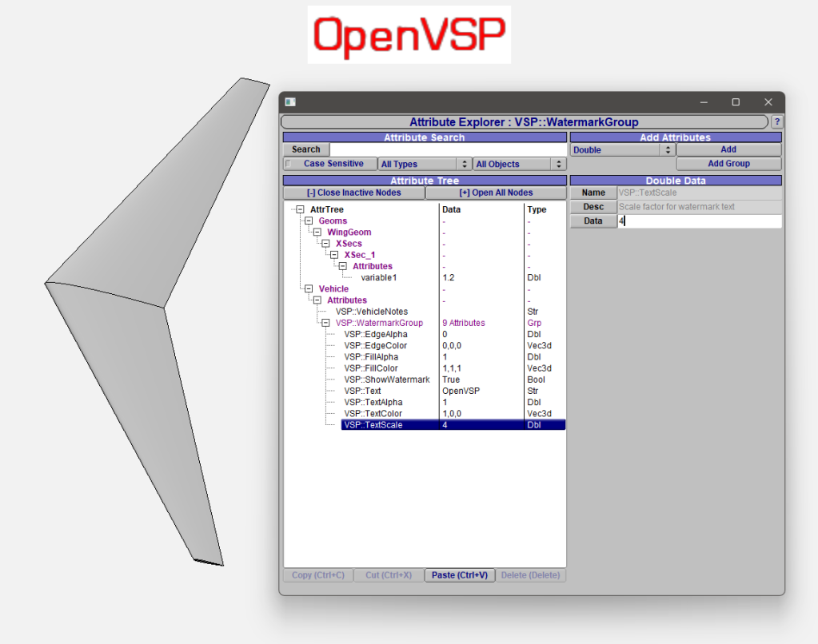The height and width of the screenshot is (644, 818).
Task: Collapse the Vehicle tree node
Action: pyautogui.click(x=308, y=288)
